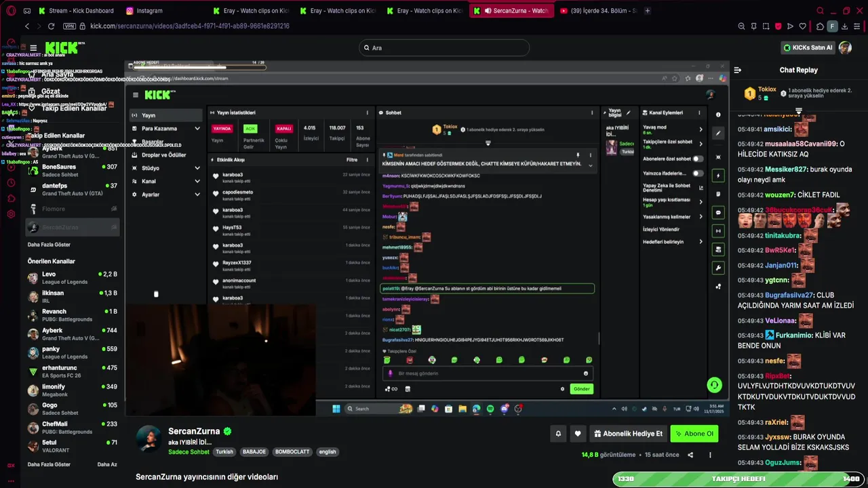
Task: Click the KICKs Satın Al button
Action: click(x=808, y=47)
